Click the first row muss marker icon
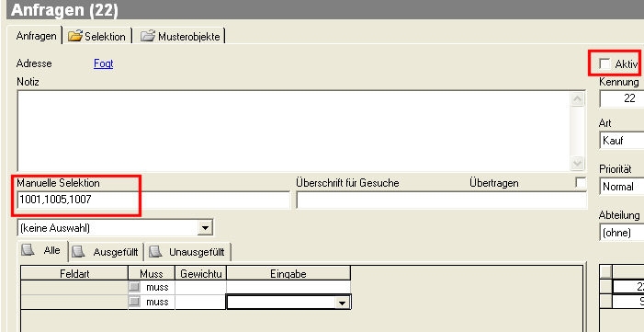Screen dimensions: 644x332 134,287
